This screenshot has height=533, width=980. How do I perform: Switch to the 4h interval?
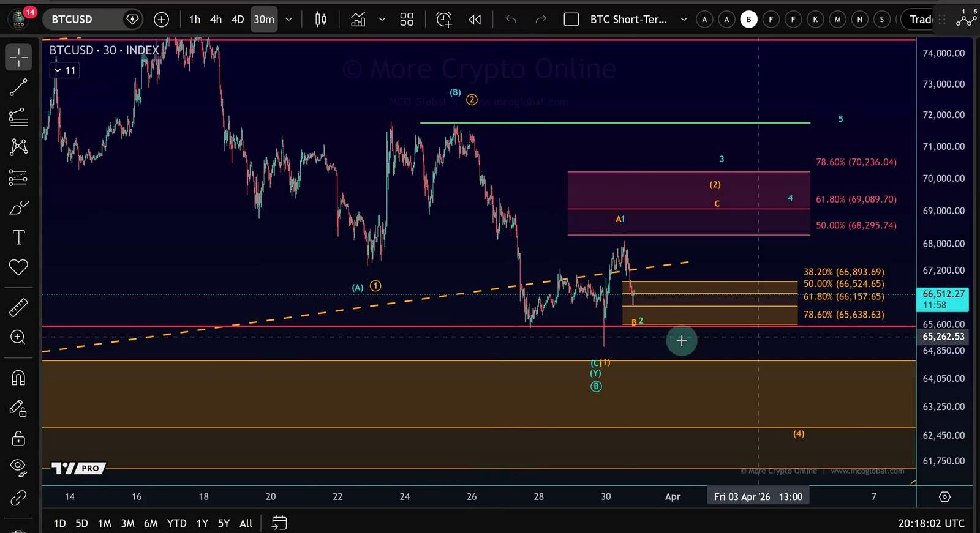(x=216, y=20)
